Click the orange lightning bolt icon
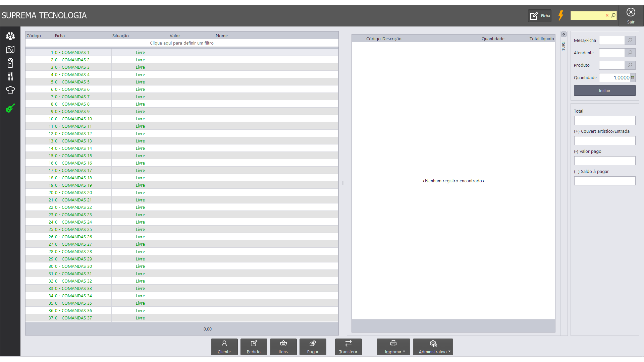The height and width of the screenshot is (362, 644). pos(561,15)
